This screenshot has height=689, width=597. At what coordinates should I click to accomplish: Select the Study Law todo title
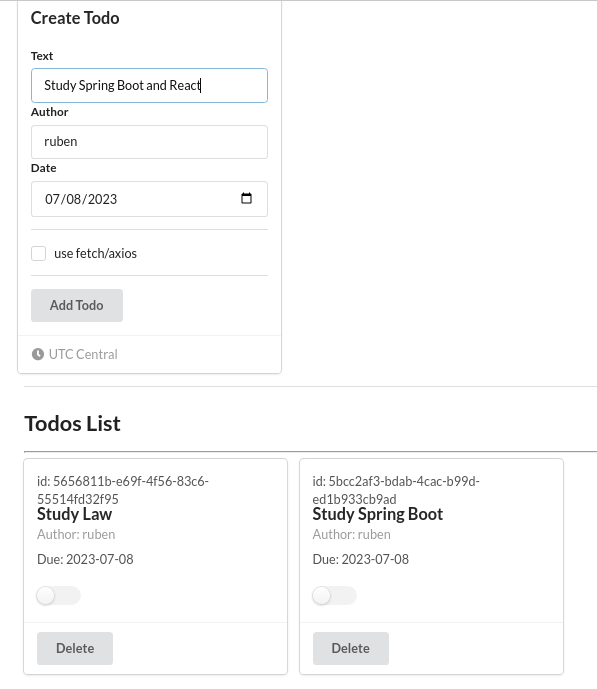click(x=75, y=514)
